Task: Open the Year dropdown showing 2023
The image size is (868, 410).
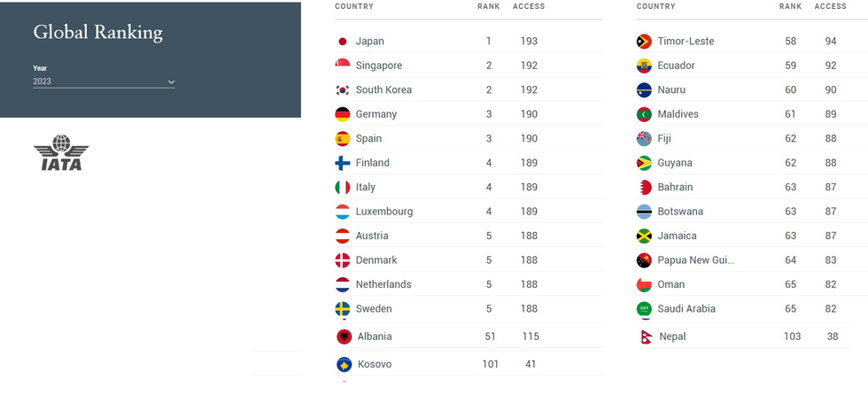Action: tap(104, 81)
